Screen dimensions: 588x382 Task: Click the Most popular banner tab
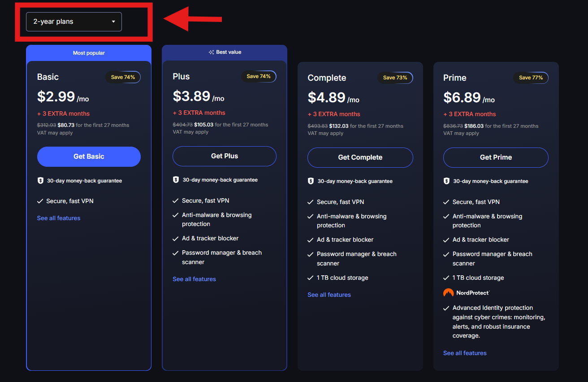tap(89, 53)
